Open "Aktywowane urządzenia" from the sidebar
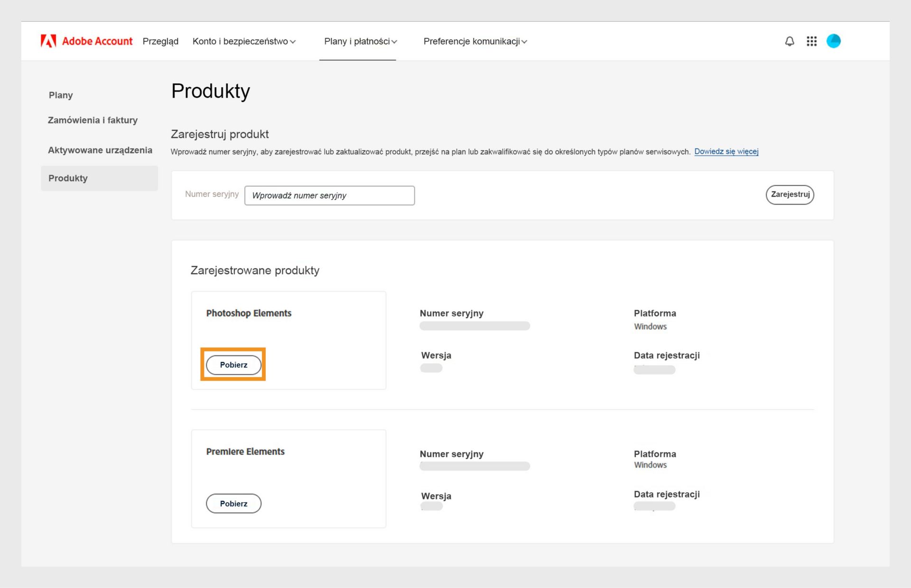This screenshot has height=588, width=911. point(100,150)
